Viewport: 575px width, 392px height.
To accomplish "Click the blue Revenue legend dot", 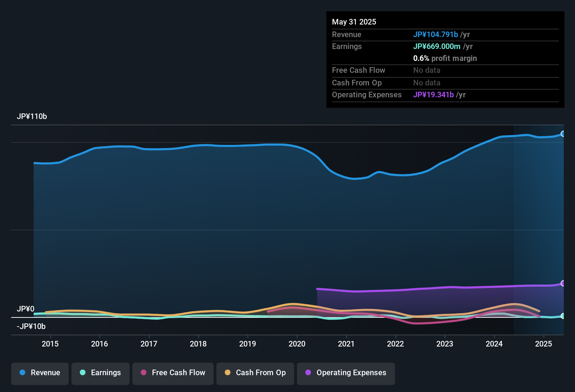I will 22,372.
